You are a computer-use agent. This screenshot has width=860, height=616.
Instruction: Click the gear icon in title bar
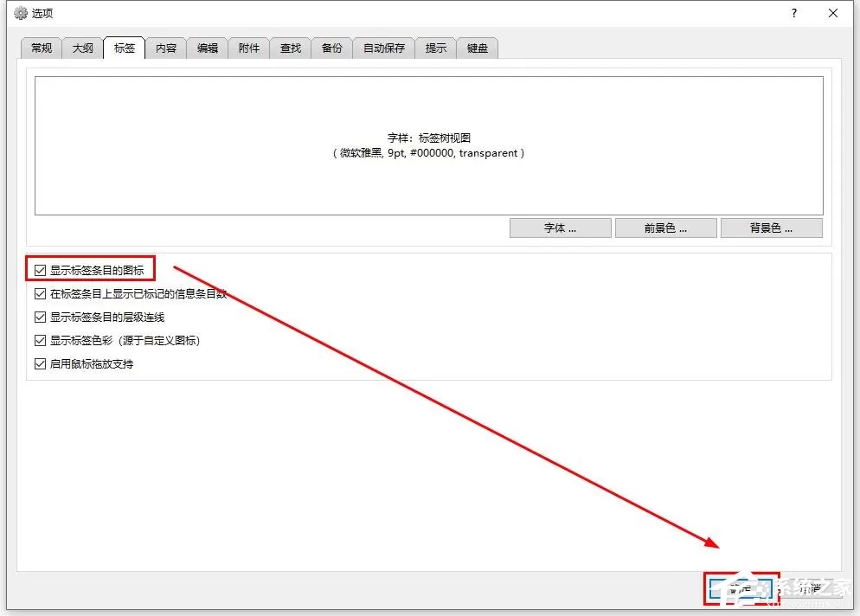click(20, 13)
